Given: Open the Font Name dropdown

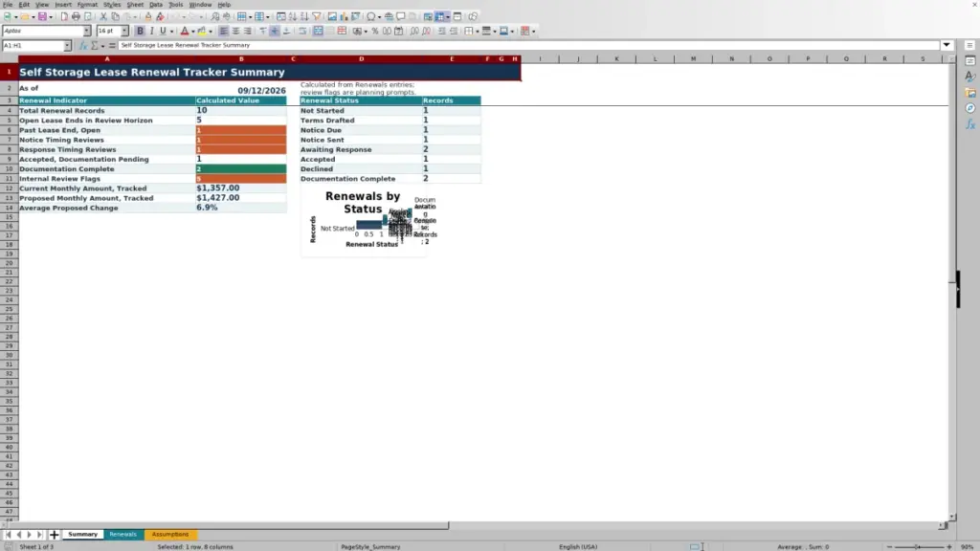Looking at the screenshot, I should point(87,32).
